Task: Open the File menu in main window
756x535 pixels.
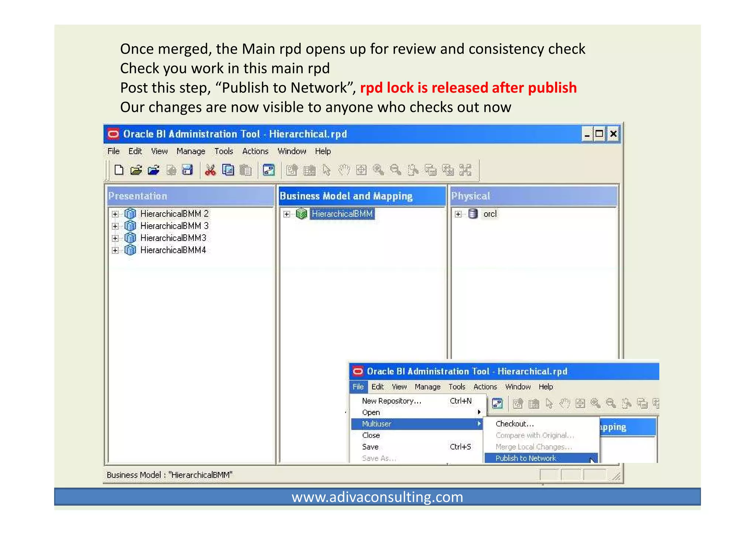Action: click(x=113, y=151)
